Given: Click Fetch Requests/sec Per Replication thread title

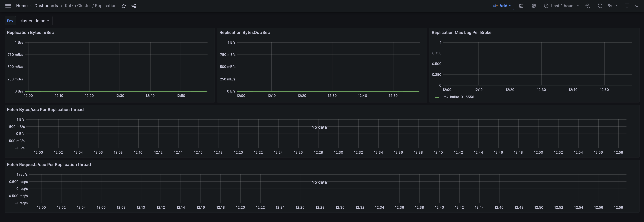Looking at the screenshot, I should click(49, 165).
